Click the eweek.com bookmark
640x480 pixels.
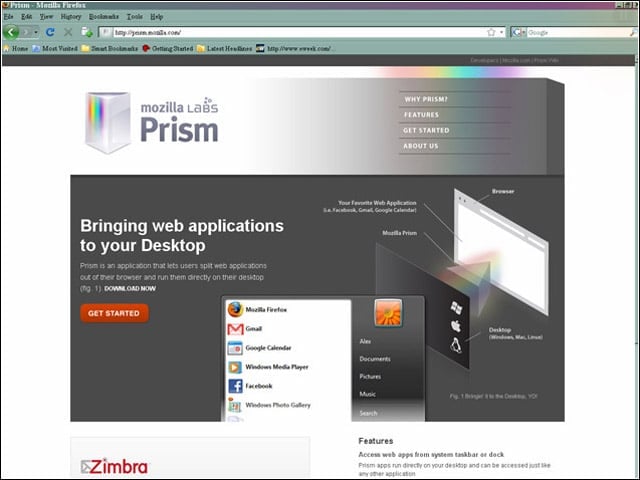296,49
